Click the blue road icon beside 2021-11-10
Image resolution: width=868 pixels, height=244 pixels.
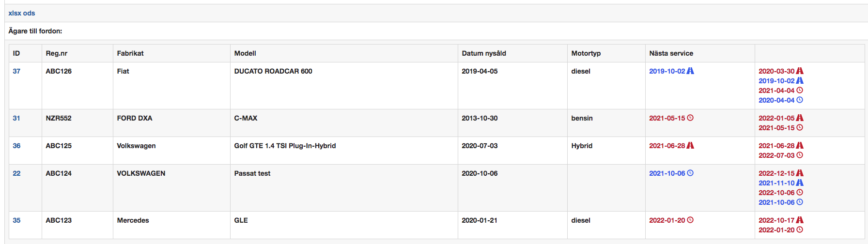[x=800, y=183]
